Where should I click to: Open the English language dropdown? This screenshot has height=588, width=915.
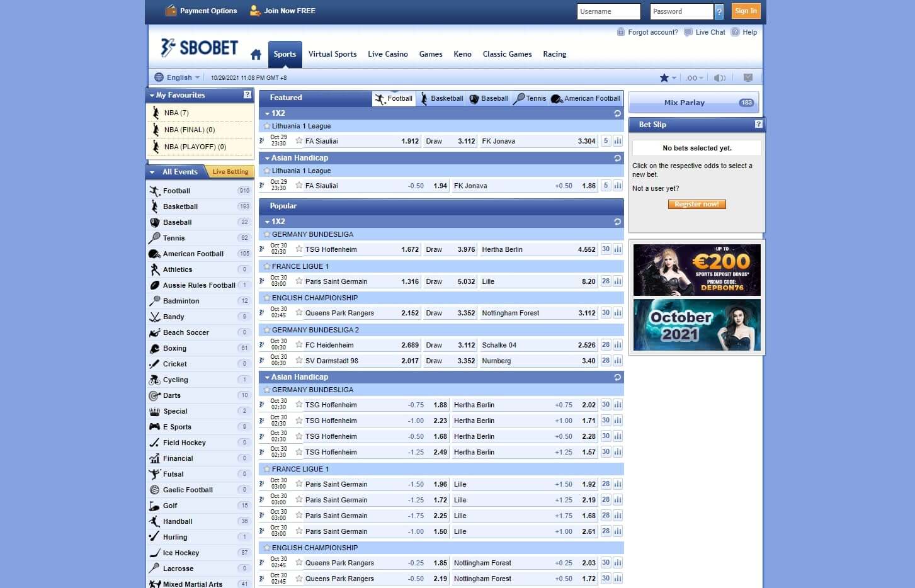coord(178,77)
